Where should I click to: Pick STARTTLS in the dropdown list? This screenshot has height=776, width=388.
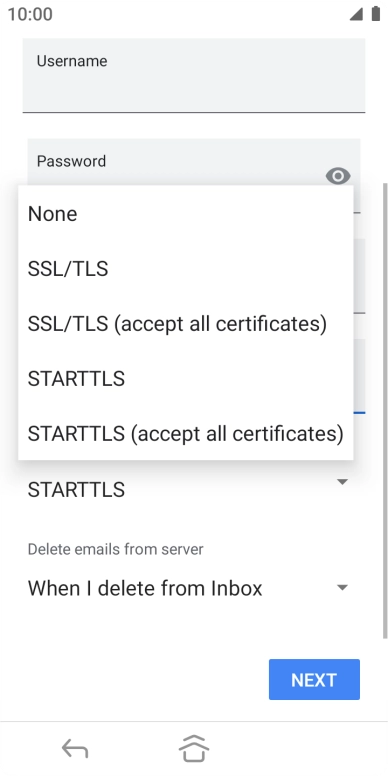pyautogui.click(x=186, y=379)
